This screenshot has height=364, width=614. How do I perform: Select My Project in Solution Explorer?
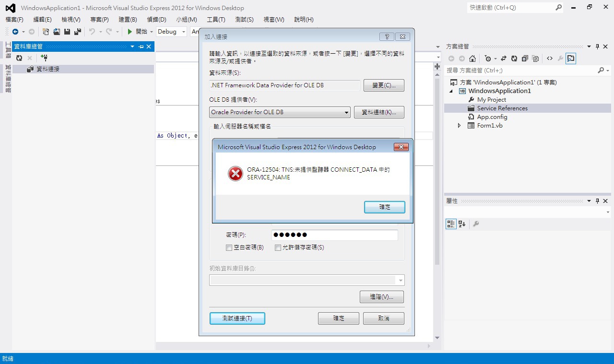click(x=492, y=100)
